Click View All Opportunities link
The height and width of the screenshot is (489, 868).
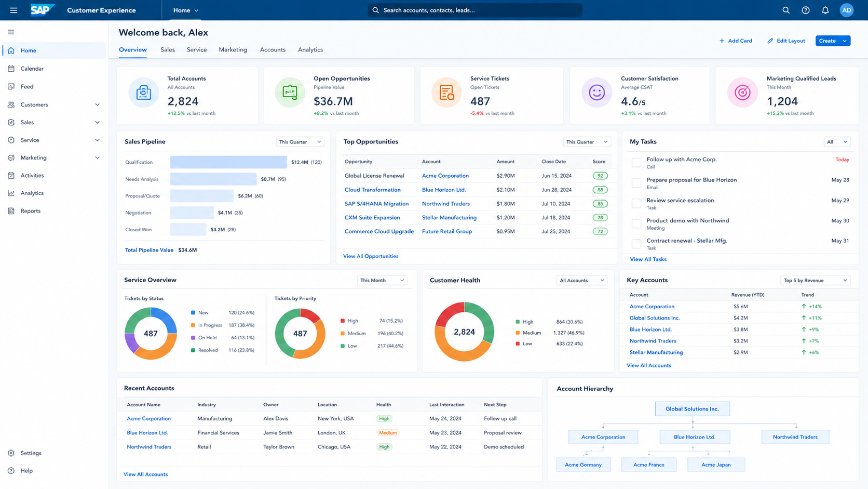click(x=371, y=256)
